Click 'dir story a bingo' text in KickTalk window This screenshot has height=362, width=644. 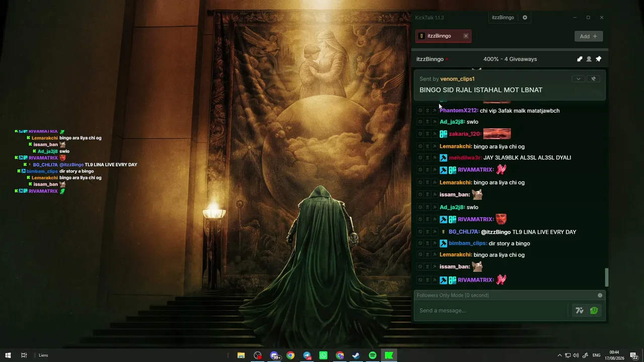pos(509,243)
